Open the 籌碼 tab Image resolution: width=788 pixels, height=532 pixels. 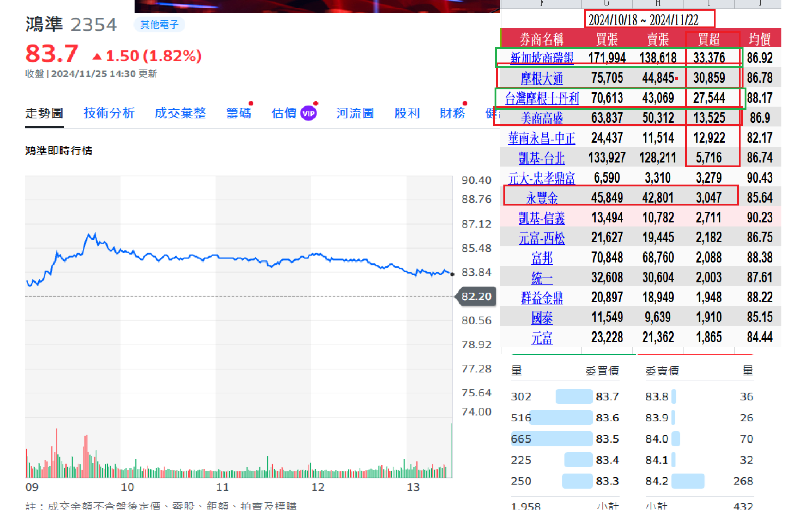239,113
